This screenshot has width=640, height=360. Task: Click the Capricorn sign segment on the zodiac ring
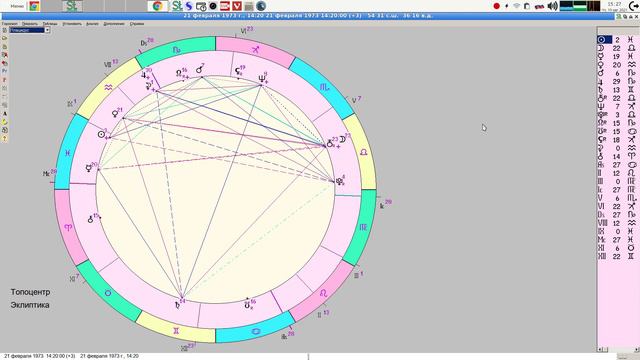(x=176, y=50)
